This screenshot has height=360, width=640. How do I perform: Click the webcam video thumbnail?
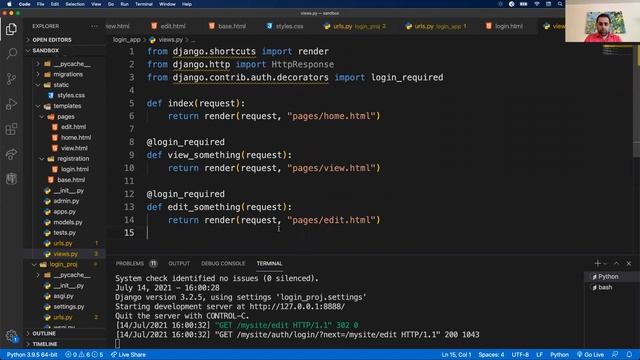[x=602, y=21]
